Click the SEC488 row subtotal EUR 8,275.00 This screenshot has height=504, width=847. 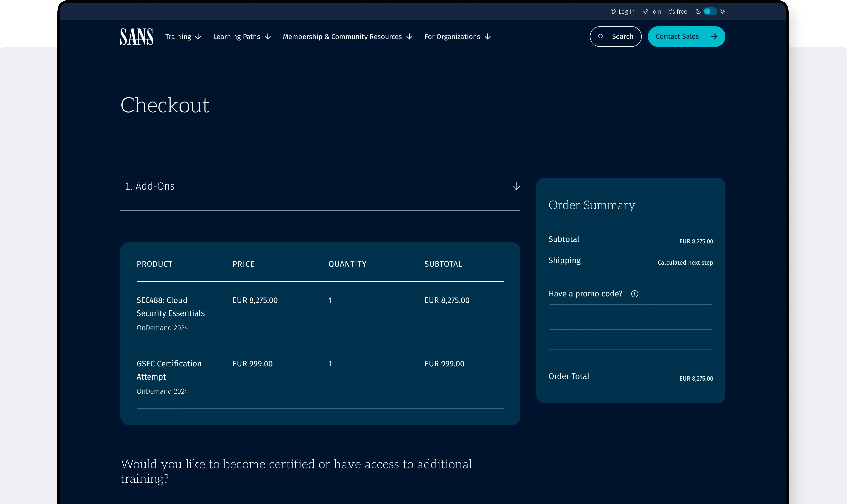(x=447, y=300)
